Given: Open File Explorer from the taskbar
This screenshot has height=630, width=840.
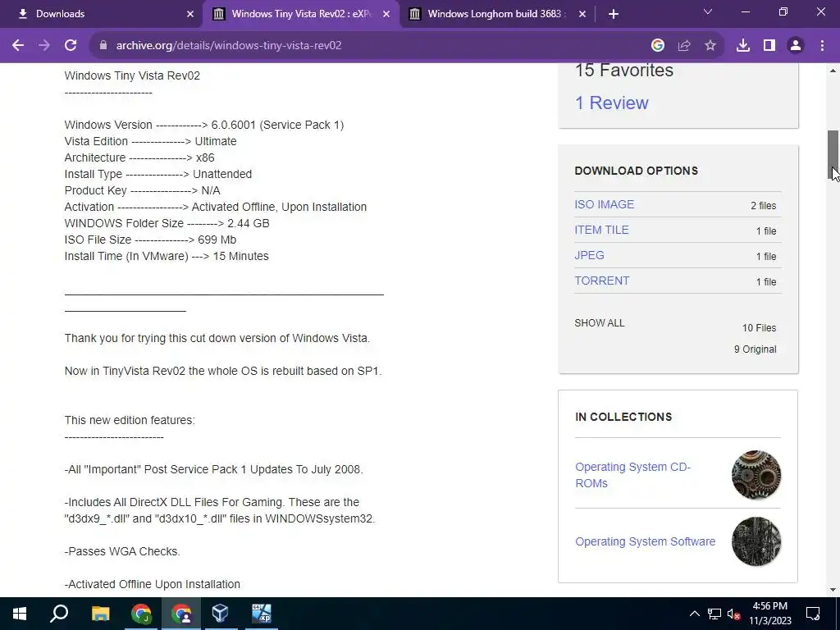Looking at the screenshot, I should [x=100, y=614].
